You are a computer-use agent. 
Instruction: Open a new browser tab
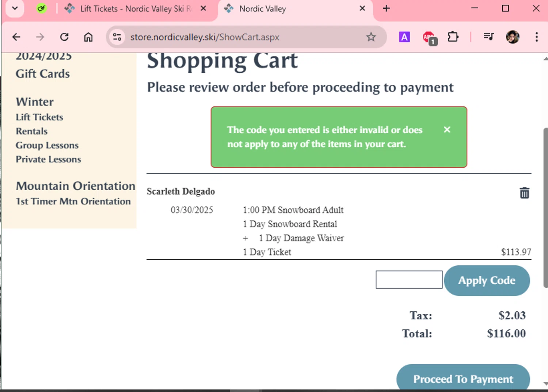point(387,8)
